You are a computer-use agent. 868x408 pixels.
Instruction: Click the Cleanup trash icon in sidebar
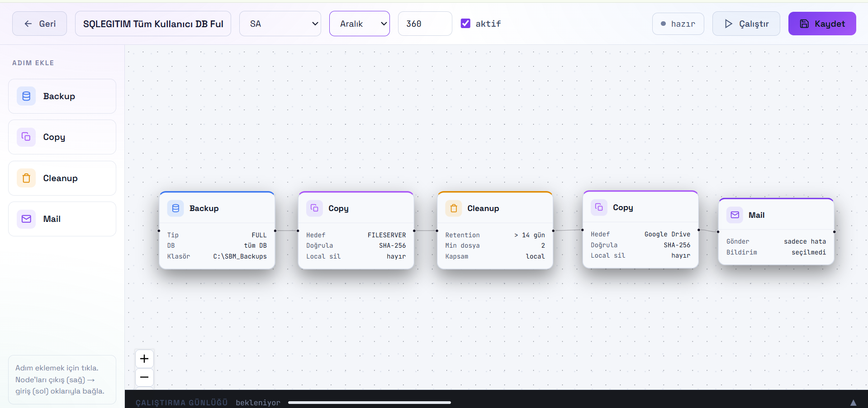tap(26, 178)
